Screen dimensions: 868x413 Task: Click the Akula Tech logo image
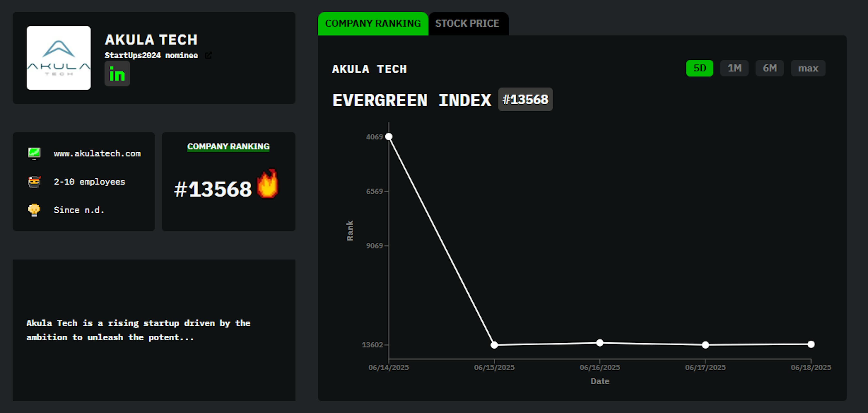[x=59, y=58]
